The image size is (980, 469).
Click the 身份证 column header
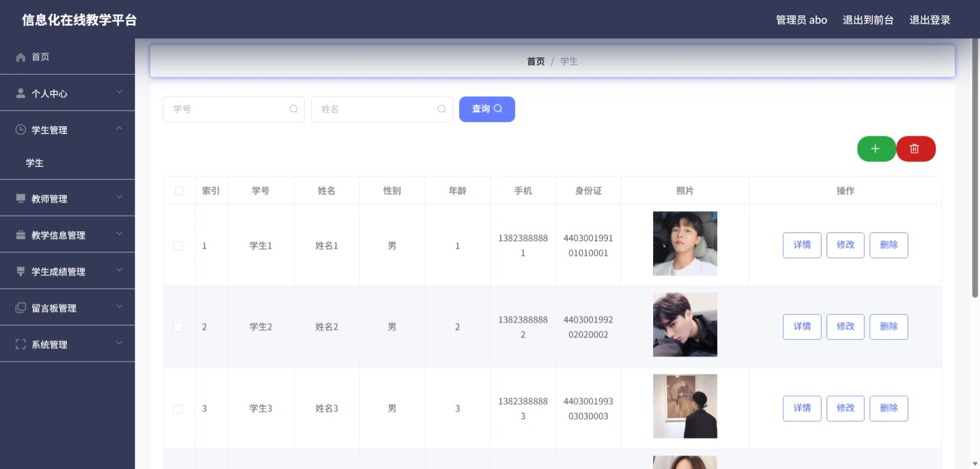(x=588, y=191)
